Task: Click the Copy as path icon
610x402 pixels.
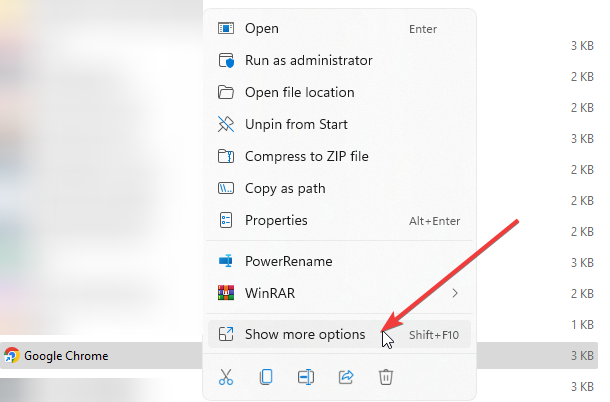Action: click(226, 188)
